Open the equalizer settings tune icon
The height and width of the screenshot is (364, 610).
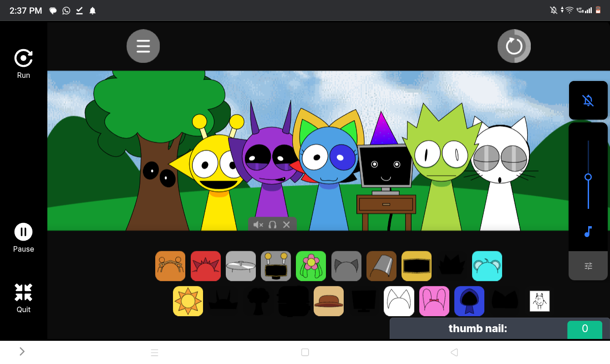click(x=588, y=266)
